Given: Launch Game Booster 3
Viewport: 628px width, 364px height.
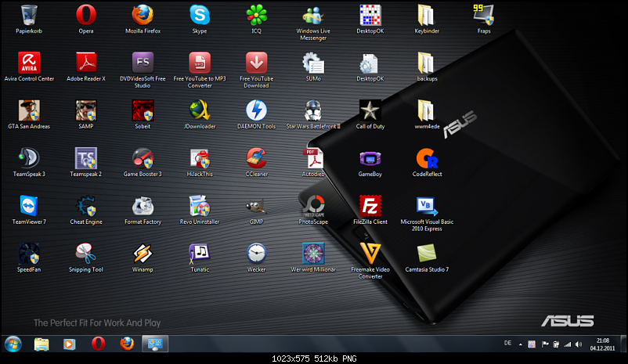Looking at the screenshot, I should 143,158.
